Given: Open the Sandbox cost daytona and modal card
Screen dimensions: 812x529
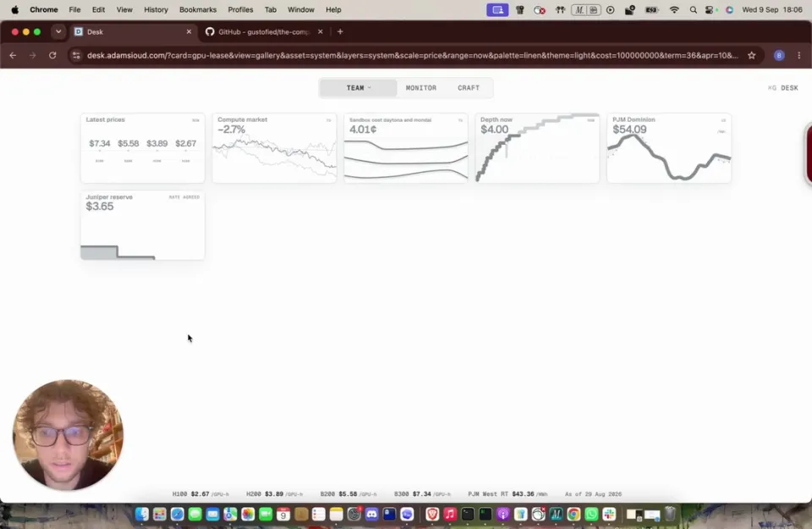Looking at the screenshot, I should (406, 147).
